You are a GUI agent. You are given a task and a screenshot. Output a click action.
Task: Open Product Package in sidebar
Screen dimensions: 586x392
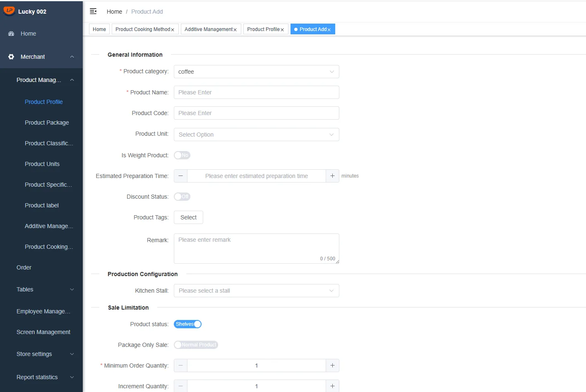[47, 123]
